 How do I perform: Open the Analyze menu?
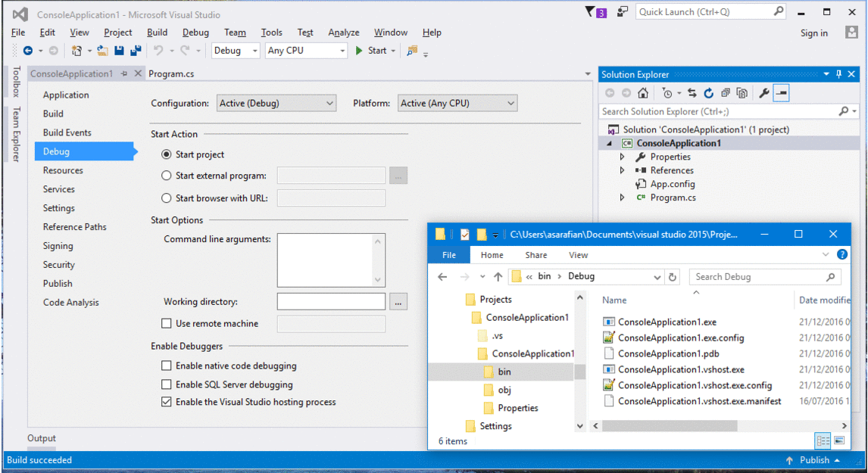click(x=344, y=33)
